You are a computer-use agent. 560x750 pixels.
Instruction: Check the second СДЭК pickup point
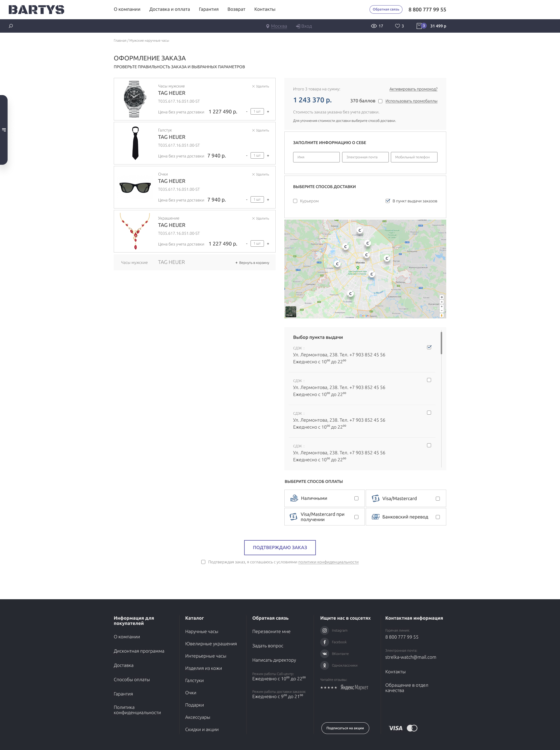click(x=429, y=380)
